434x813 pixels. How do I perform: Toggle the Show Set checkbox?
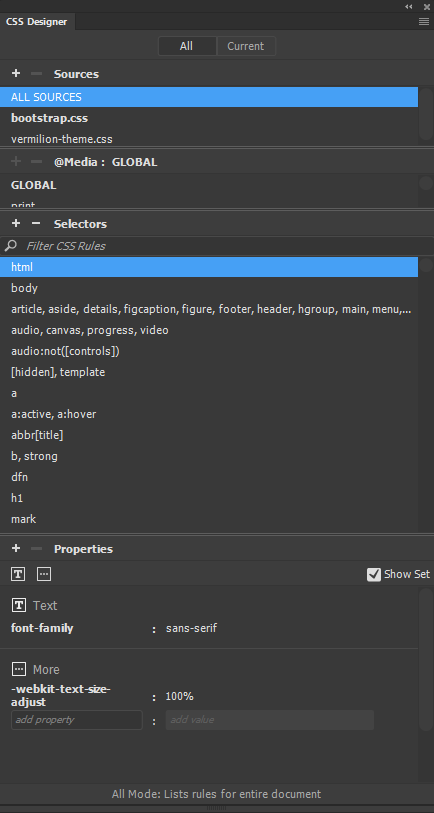373,574
